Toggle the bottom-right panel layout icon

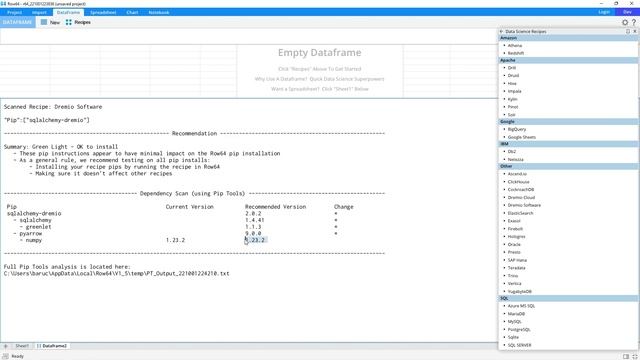click(626, 356)
